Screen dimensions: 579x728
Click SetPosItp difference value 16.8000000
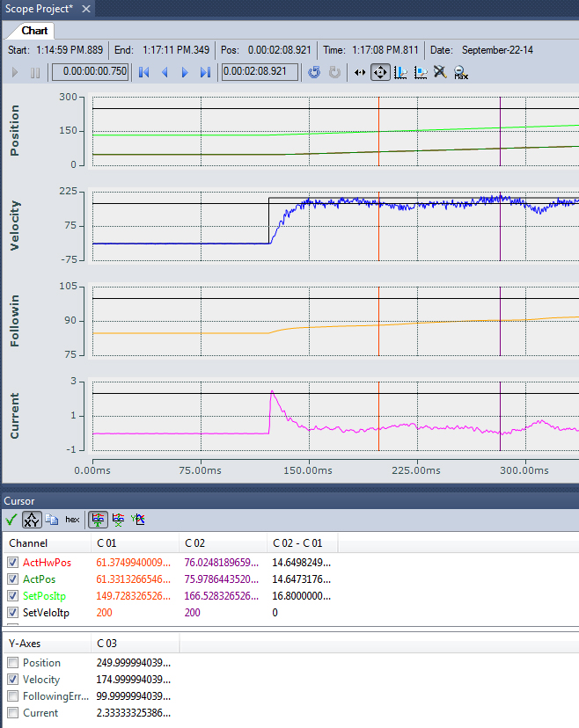(x=302, y=596)
